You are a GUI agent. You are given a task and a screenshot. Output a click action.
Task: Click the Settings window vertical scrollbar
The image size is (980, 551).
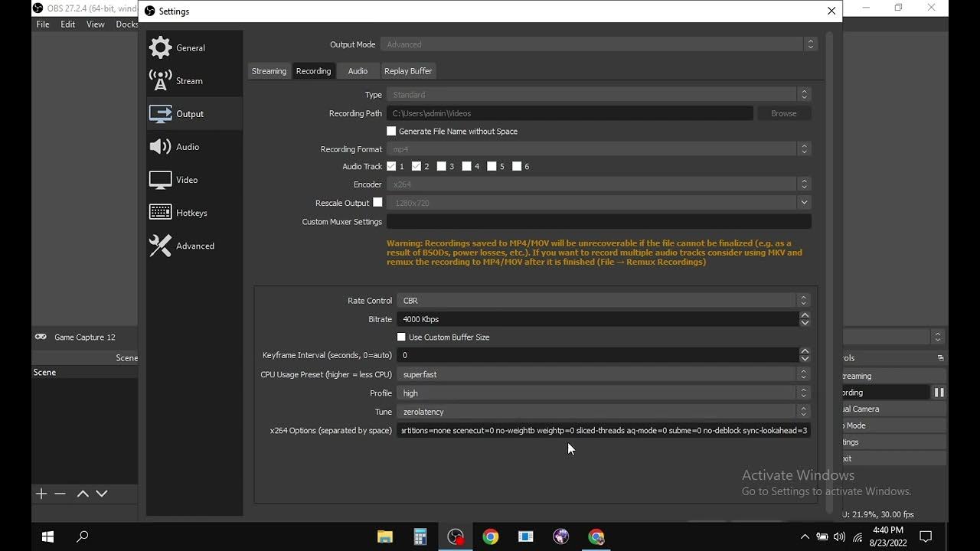point(830,272)
